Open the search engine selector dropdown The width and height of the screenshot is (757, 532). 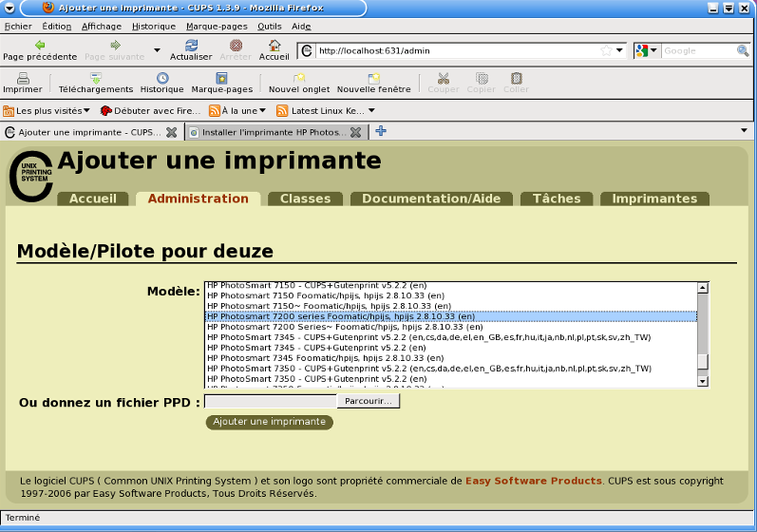coord(647,50)
